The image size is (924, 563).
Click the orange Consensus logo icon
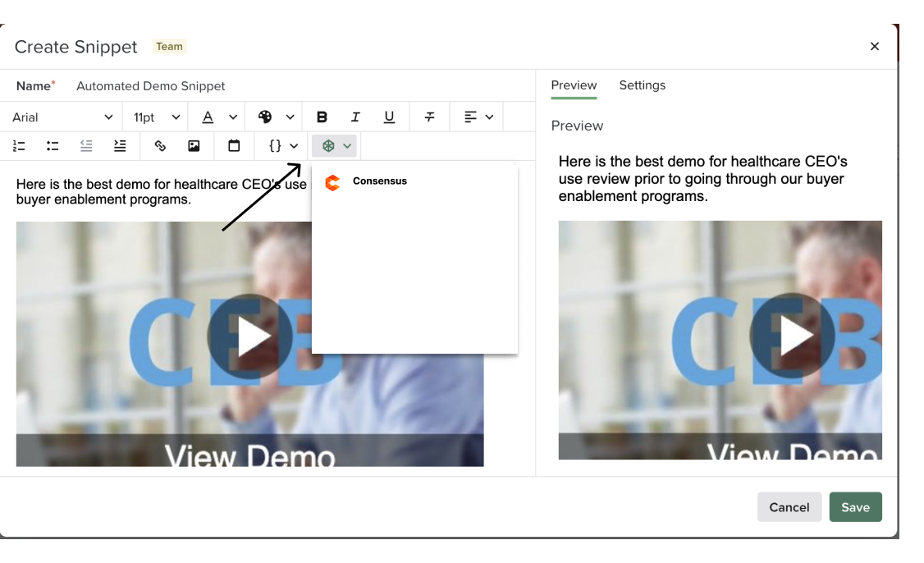(x=332, y=183)
